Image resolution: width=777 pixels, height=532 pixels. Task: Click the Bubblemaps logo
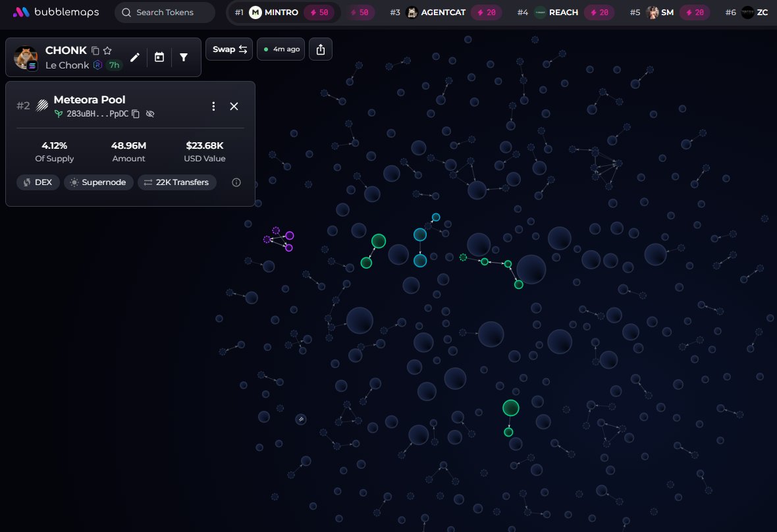[x=55, y=12]
